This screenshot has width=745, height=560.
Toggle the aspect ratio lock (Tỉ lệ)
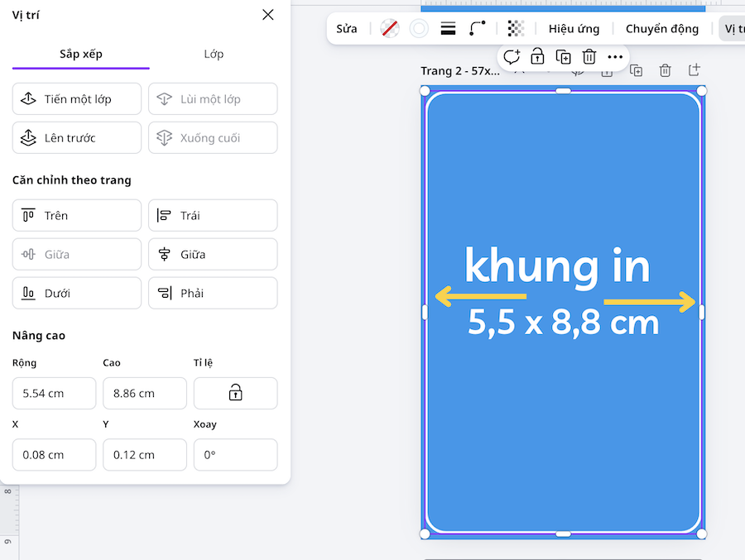pyautogui.click(x=235, y=393)
